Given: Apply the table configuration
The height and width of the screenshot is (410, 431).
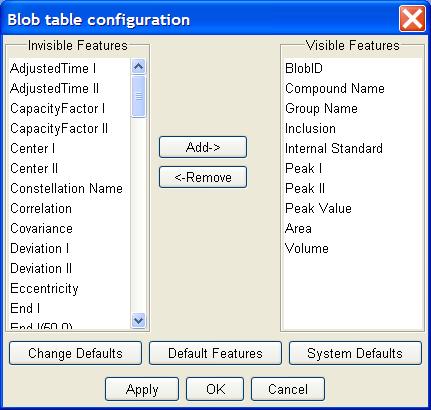Looking at the screenshot, I should click(142, 389).
